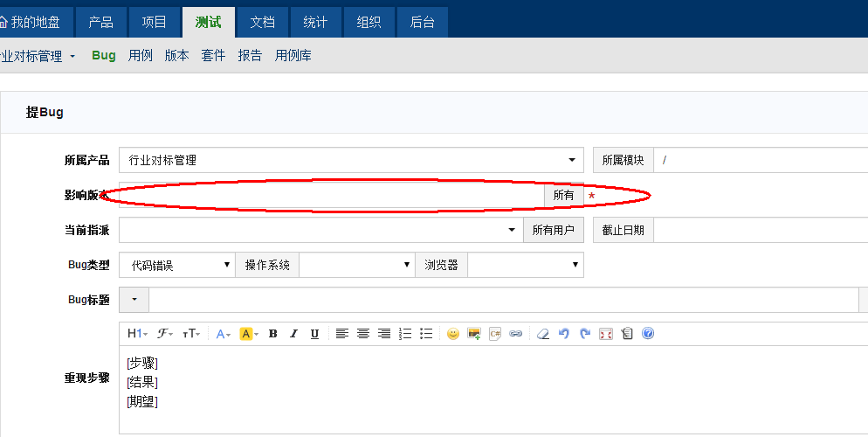Open the 报告 submenu link
Screen dimensions: 868x437
pos(250,55)
